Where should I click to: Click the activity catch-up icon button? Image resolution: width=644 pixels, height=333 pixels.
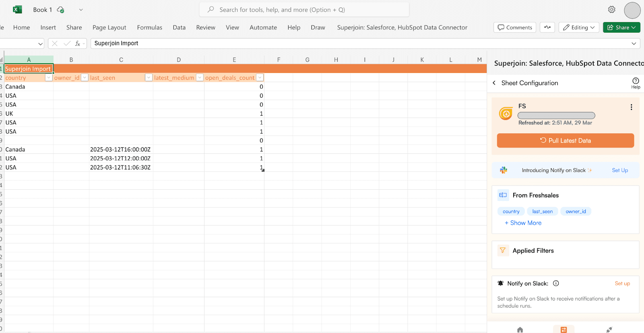click(547, 27)
